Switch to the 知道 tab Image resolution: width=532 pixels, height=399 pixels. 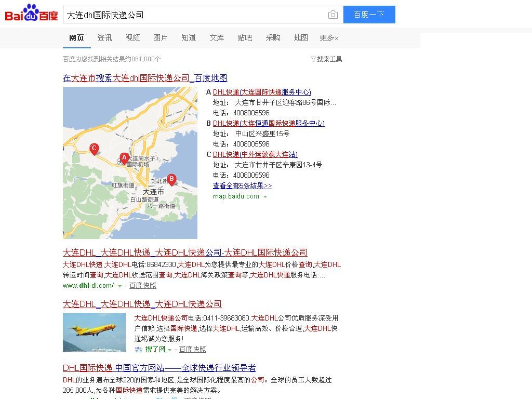coord(189,38)
